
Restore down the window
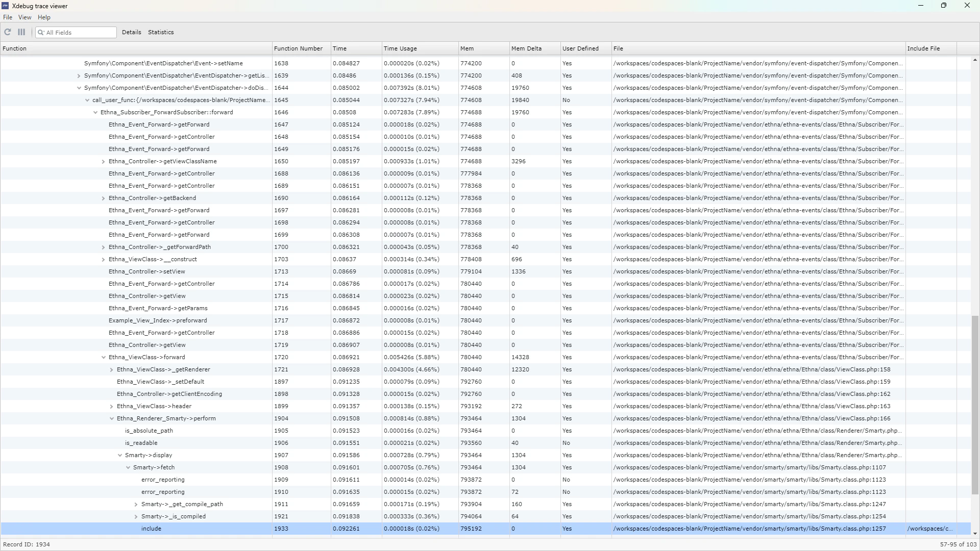944,6
